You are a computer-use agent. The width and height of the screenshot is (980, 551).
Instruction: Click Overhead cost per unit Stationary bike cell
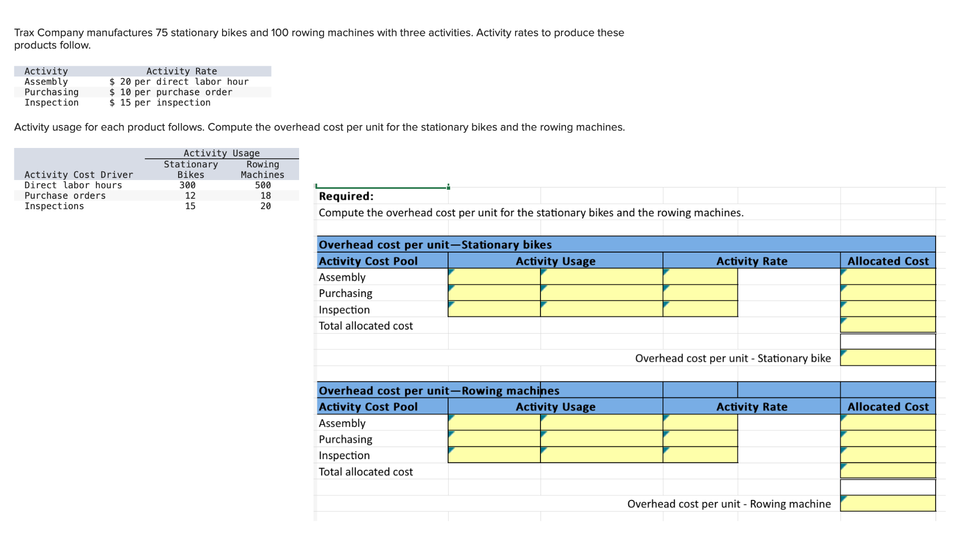tap(888, 358)
